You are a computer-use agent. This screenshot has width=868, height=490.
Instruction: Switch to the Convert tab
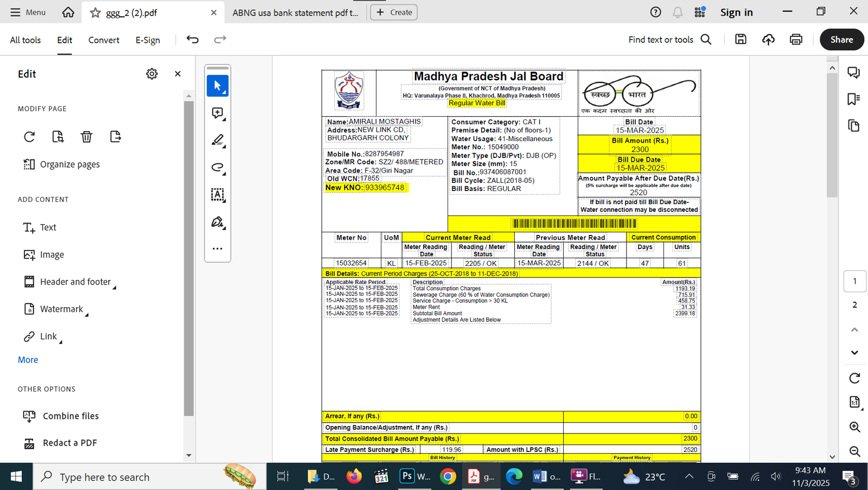pos(103,40)
